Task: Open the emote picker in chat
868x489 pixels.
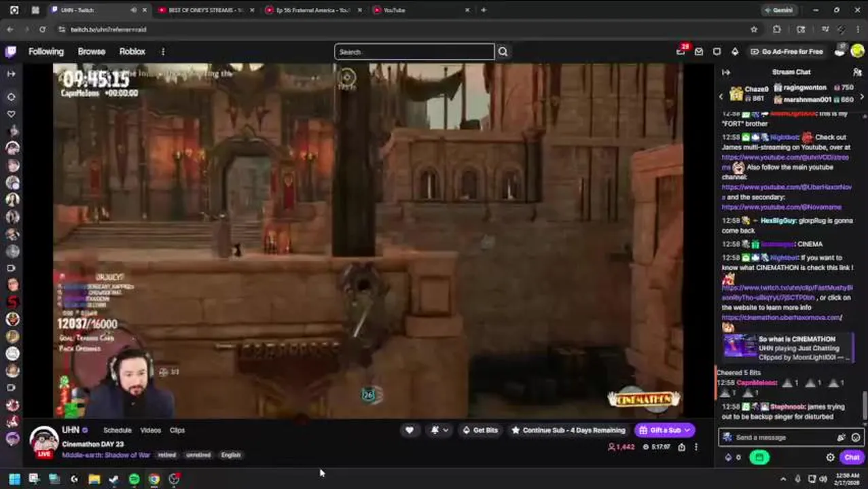Action: click(x=856, y=437)
